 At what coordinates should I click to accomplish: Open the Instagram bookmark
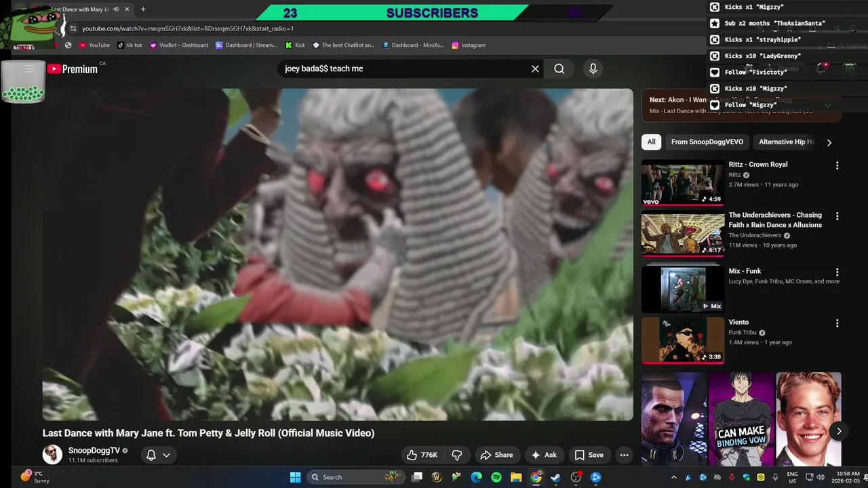469,45
